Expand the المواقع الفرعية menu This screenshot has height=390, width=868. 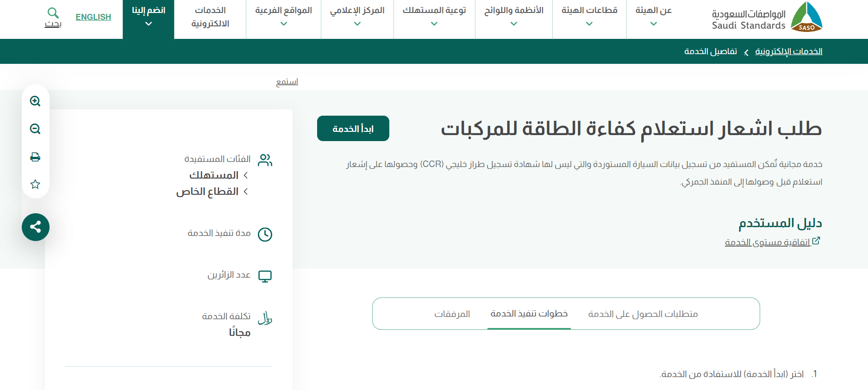tap(284, 17)
